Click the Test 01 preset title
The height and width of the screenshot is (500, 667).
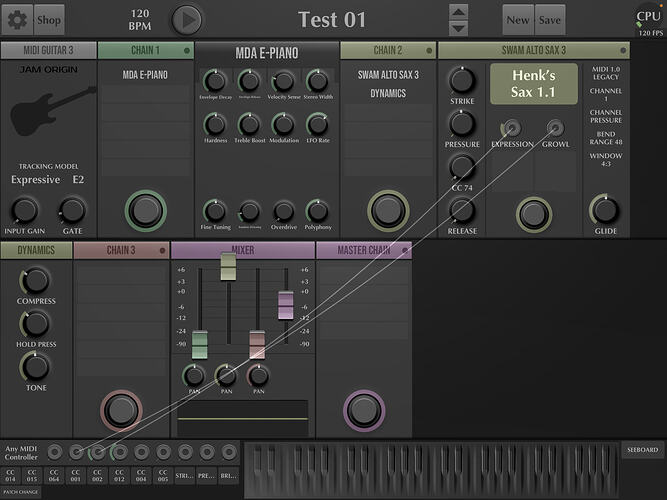click(x=332, y=20)
